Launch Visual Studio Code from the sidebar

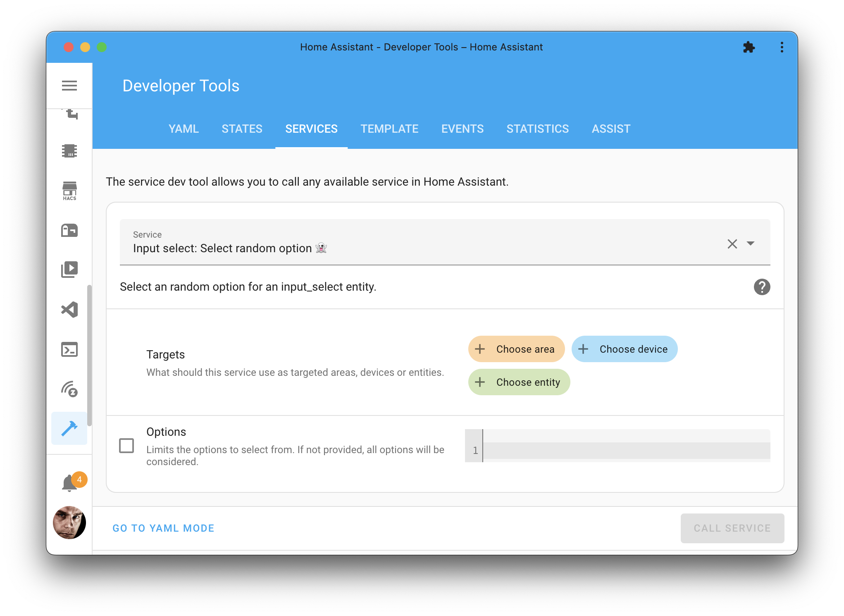point(69,310)
